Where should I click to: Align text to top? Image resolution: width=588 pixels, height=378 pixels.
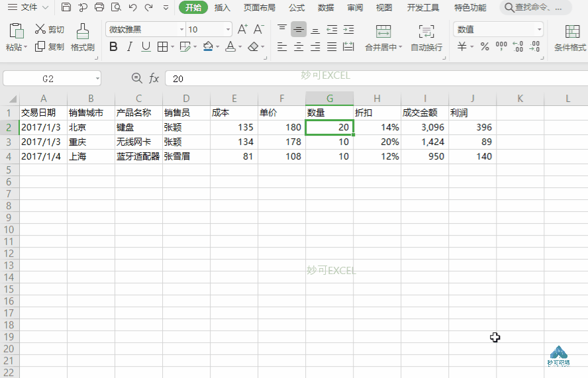(282, 29)
